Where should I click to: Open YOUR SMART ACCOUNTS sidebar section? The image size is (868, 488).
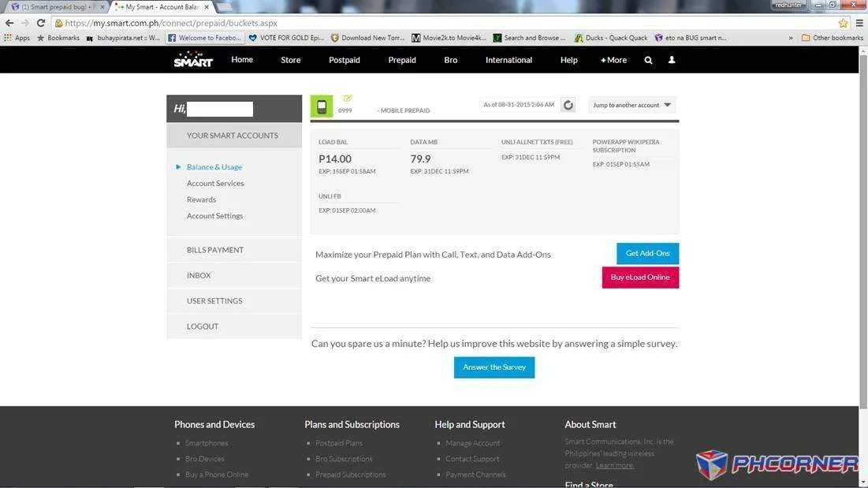(234, 136)
